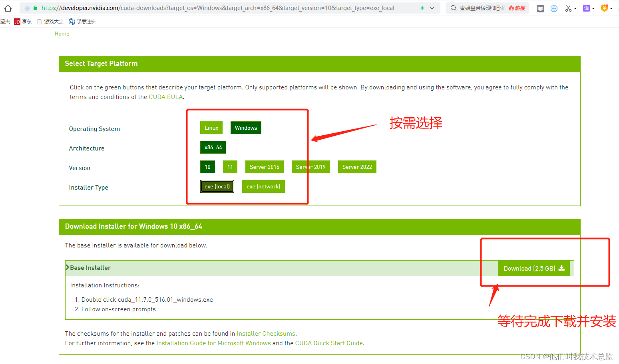The height and width of the screenshot is (364, 619).
Task: Collapse the Base Installer section arrow
Action: pyautogui.click(x=68, y=267)
